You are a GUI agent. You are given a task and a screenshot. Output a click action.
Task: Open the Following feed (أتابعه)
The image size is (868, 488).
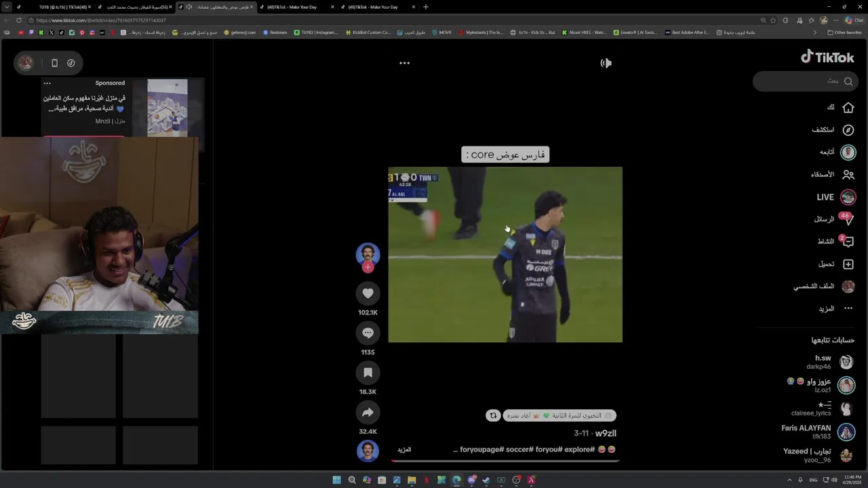[x=837, y=152]
